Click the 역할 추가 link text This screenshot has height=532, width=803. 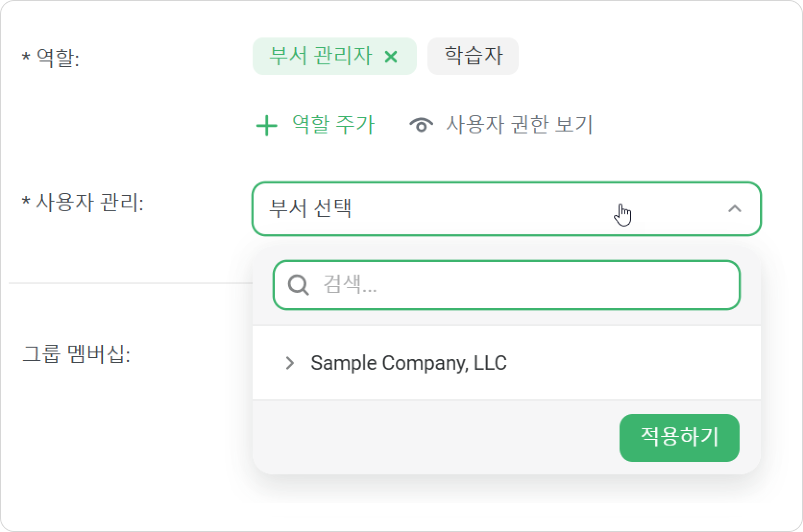(x=333, y=125)
